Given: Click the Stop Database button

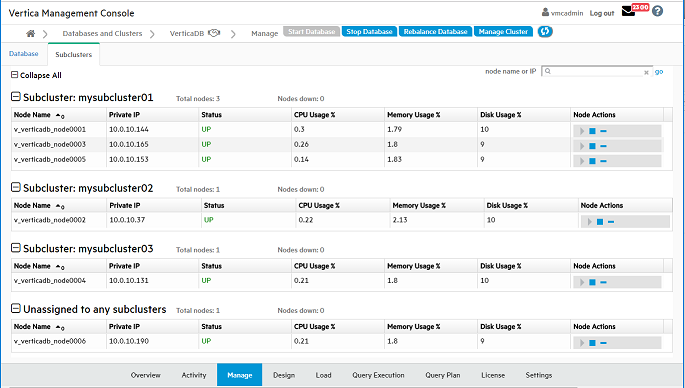Looking at the screenshot, I should click(369, 31).
